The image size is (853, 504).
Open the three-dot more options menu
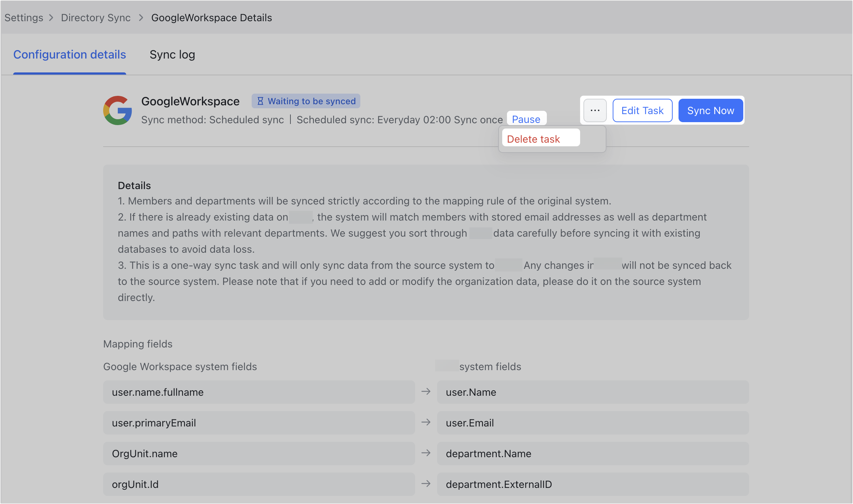595,110
